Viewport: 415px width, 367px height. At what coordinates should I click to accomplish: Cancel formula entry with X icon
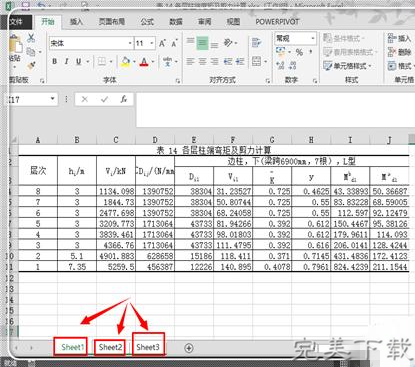click(85, 99)
